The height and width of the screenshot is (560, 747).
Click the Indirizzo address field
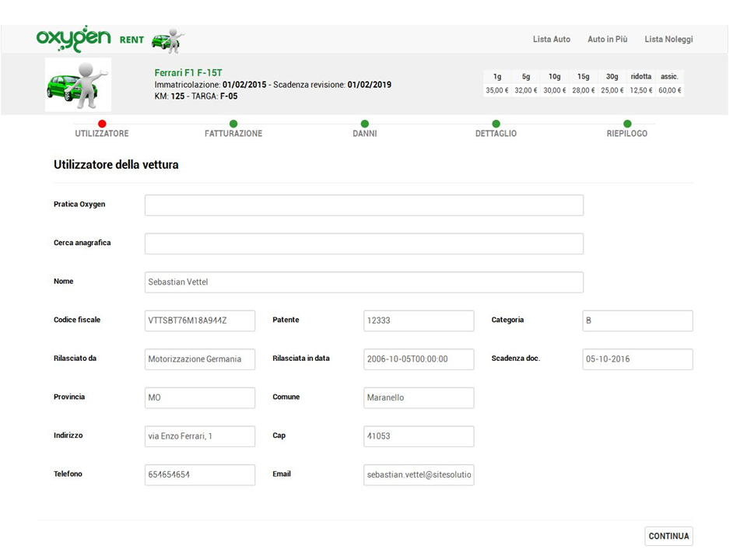click(x=200, y=436)
